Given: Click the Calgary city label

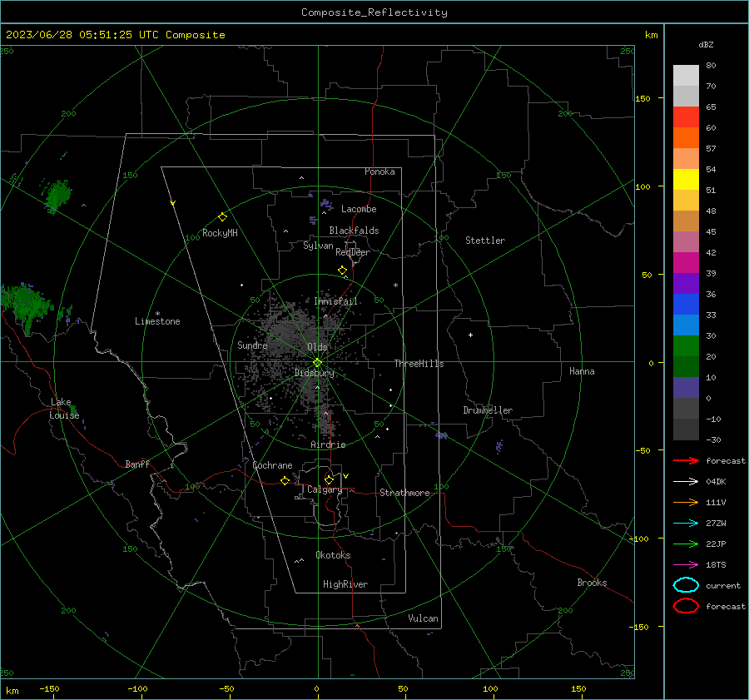Looking at the screenshot, I should tap(325, 489).
